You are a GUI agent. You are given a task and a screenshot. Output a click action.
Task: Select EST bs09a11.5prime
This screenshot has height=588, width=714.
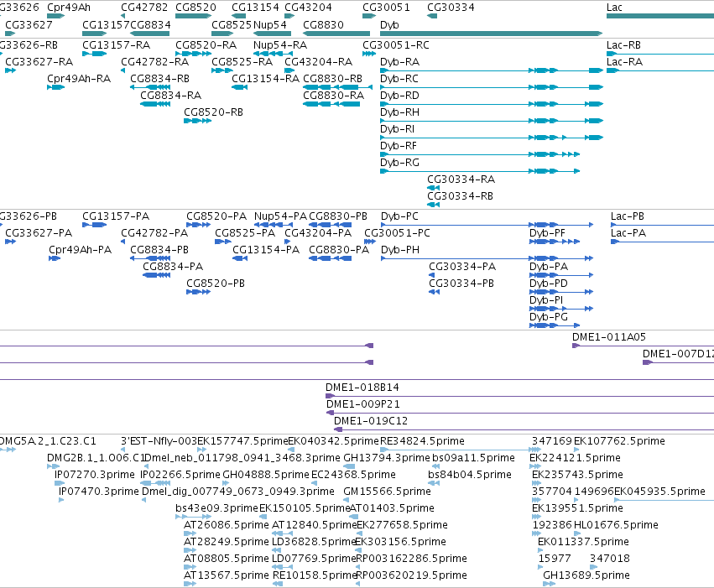(x=473, y=458)
